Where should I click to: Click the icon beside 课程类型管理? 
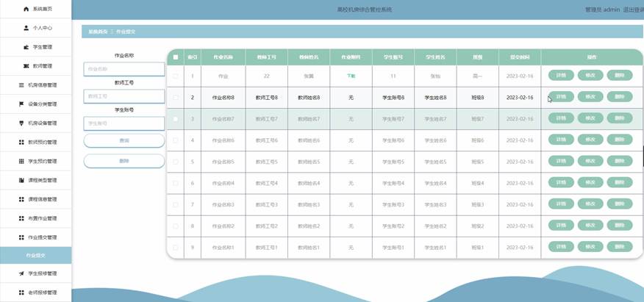point(21,180)
